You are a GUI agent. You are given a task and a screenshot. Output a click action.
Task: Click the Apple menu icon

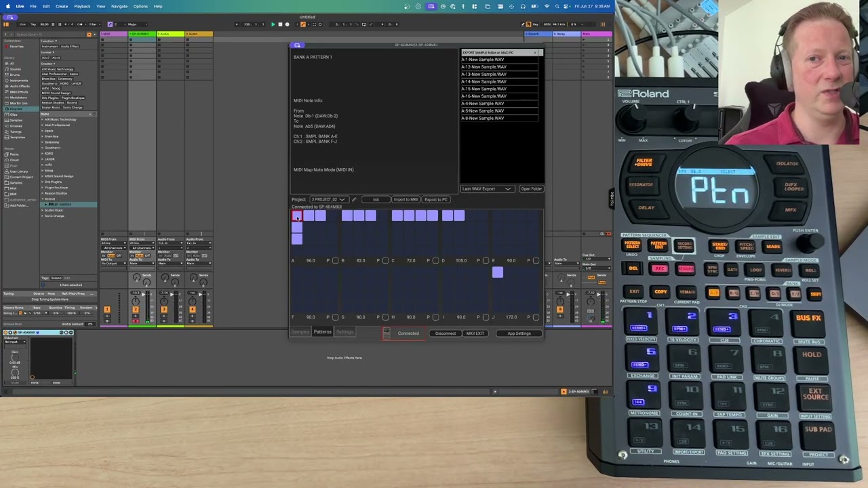click(x=7, y=6)
